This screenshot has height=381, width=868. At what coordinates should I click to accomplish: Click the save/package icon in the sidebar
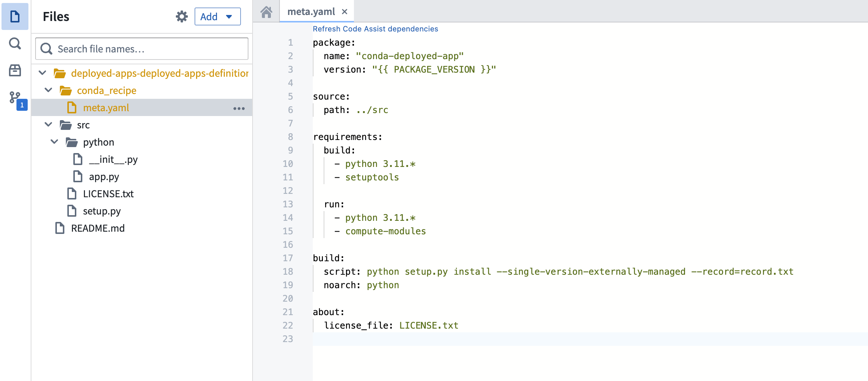[14, 70]
